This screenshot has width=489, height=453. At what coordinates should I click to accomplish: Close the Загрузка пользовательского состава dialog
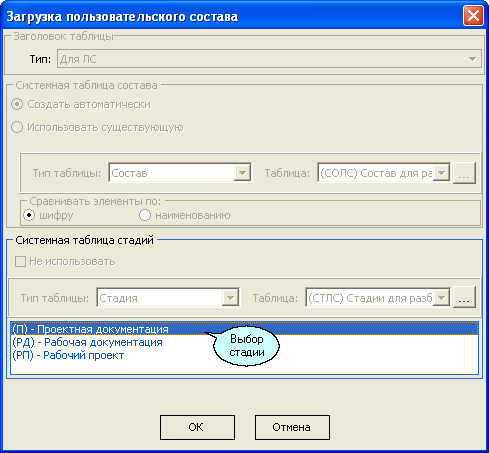(473, 16)
